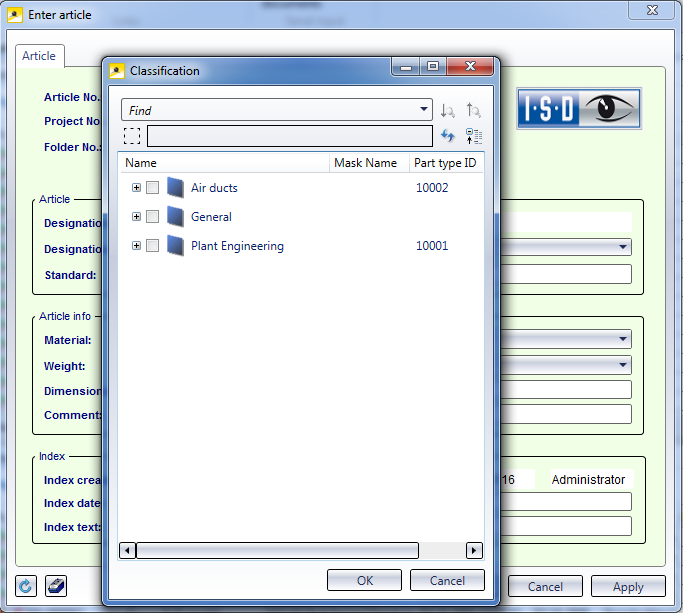
Task: Select the Plant Engineering tree row label
Action: [237, 246]
